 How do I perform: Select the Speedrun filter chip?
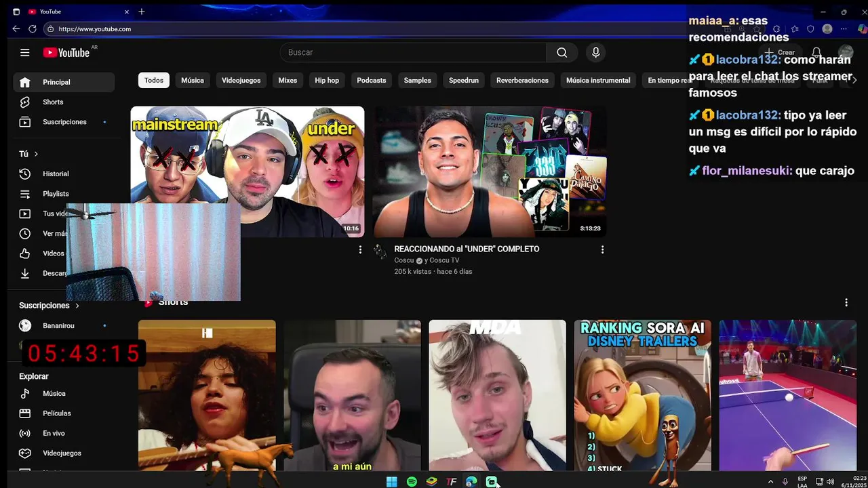(464, 80)
